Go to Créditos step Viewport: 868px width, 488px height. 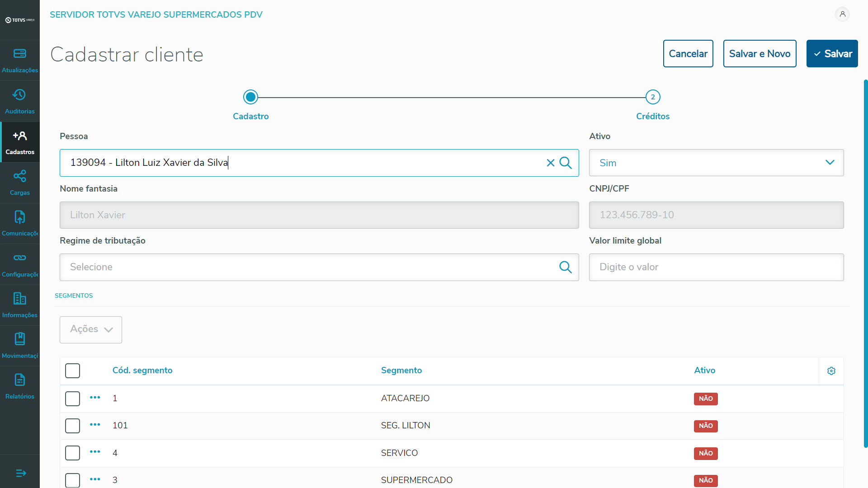[652, 97]
